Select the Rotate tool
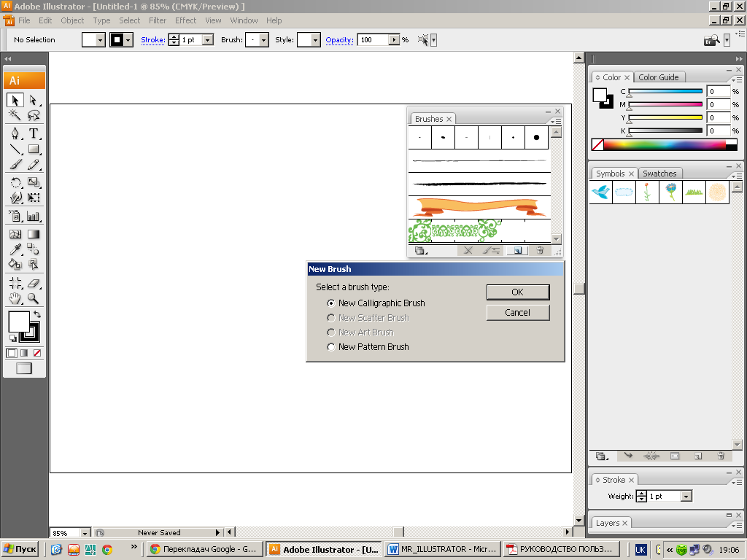The width and height of the screenshot is (747, 560). tap(15, 182)
